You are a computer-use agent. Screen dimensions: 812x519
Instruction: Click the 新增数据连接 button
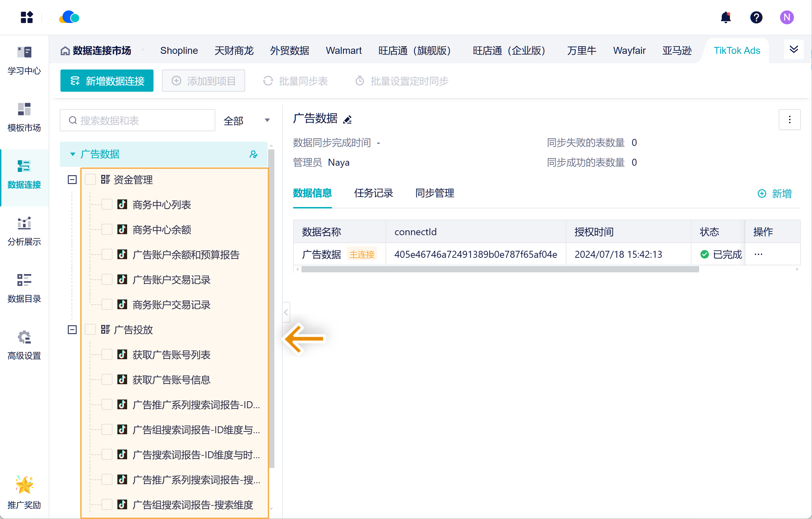click(107, 81)
